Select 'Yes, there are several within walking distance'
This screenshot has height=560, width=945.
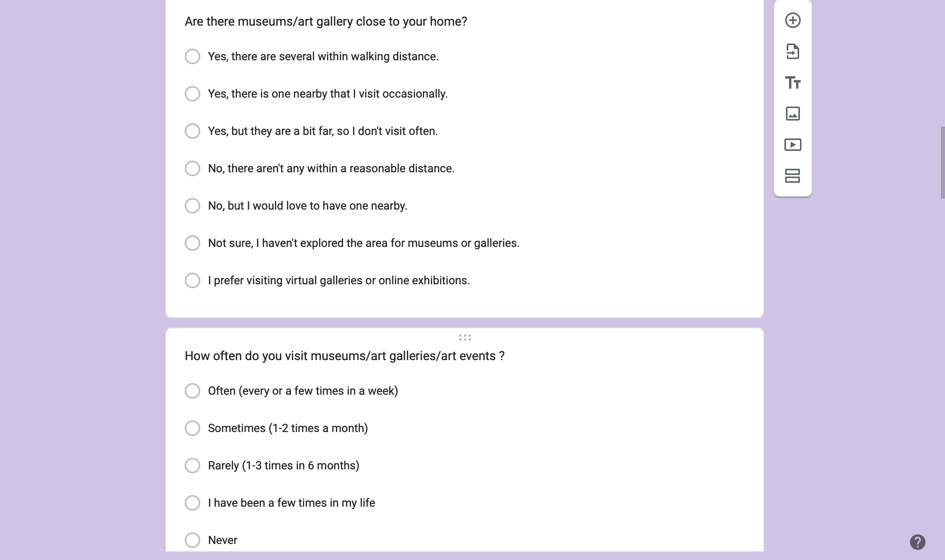pyautogui.click(x=192, y=56)
